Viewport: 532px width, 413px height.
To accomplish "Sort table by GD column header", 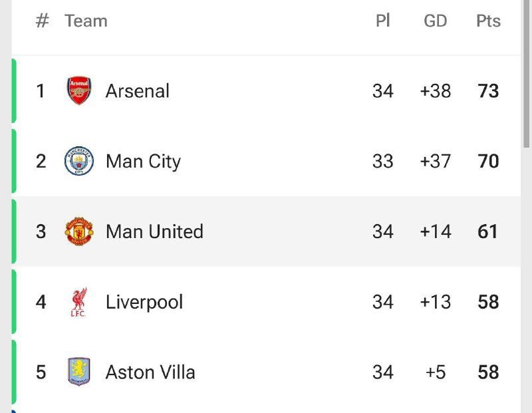I will 436,21.
